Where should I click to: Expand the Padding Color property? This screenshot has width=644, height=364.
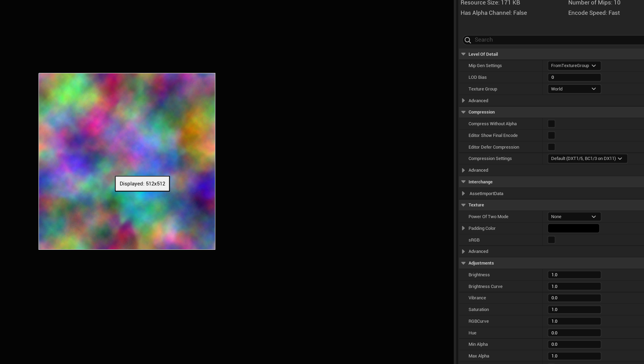coord(463,228)
